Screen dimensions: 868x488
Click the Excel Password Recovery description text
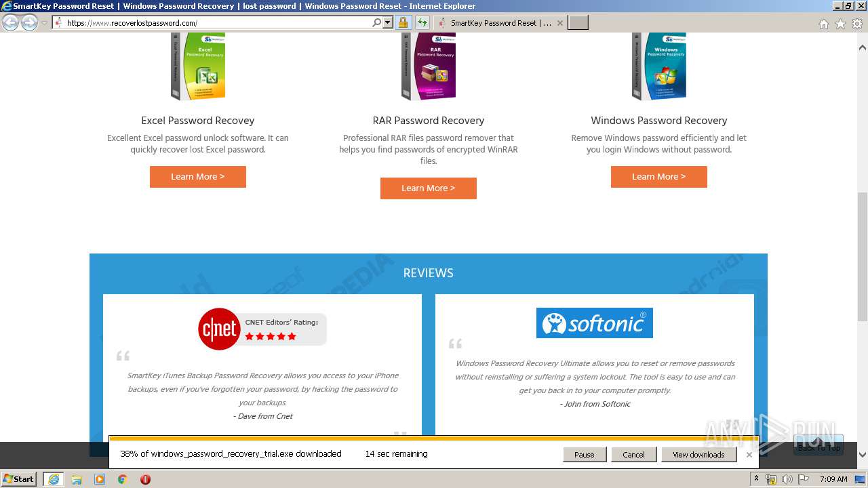tap(198, 144)
